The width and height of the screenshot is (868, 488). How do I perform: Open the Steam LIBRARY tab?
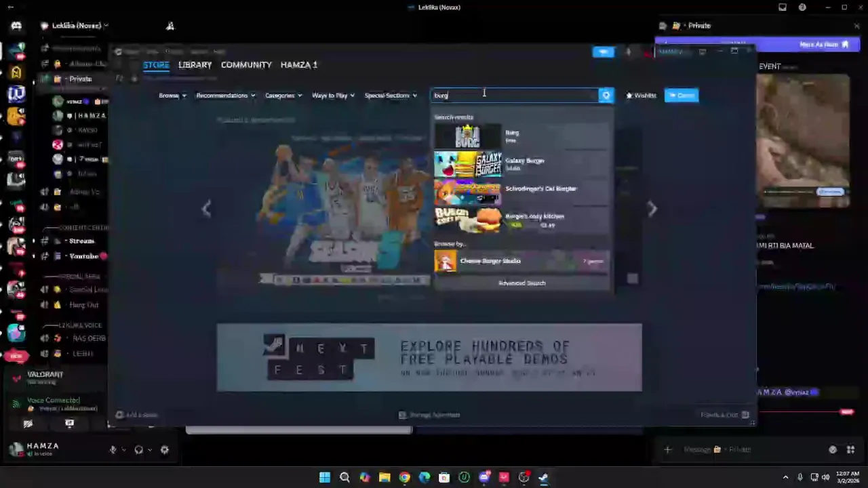(x=195, y=65)
